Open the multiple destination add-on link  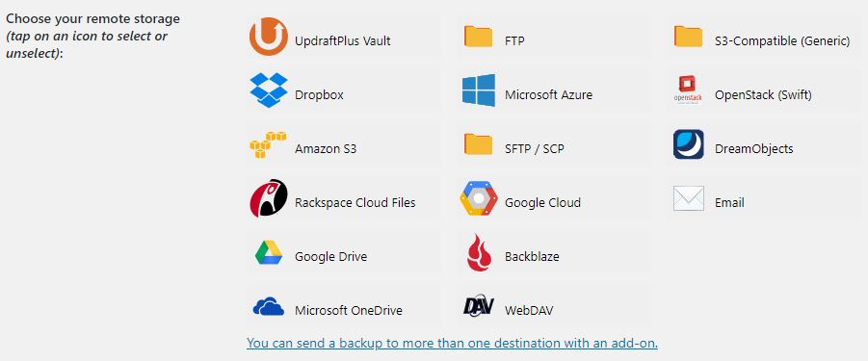pos(452,343)
